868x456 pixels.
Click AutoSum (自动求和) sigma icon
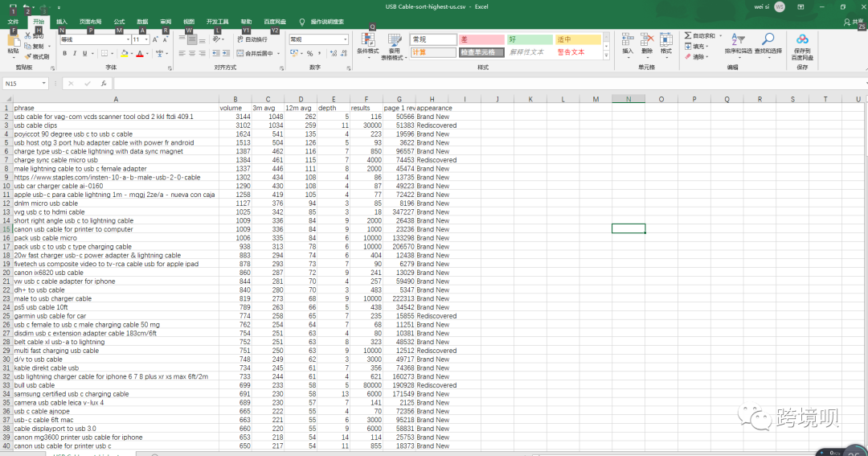coord(687,35)
